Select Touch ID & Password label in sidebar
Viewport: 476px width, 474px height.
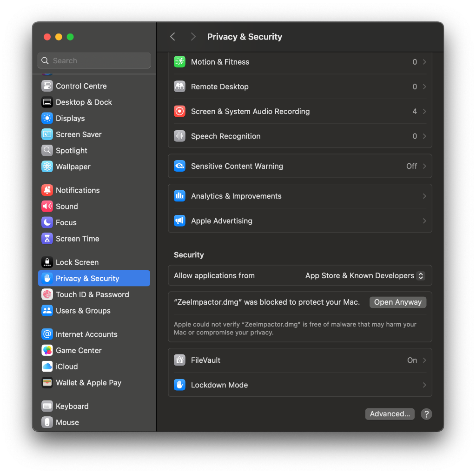tap(93, 294)
